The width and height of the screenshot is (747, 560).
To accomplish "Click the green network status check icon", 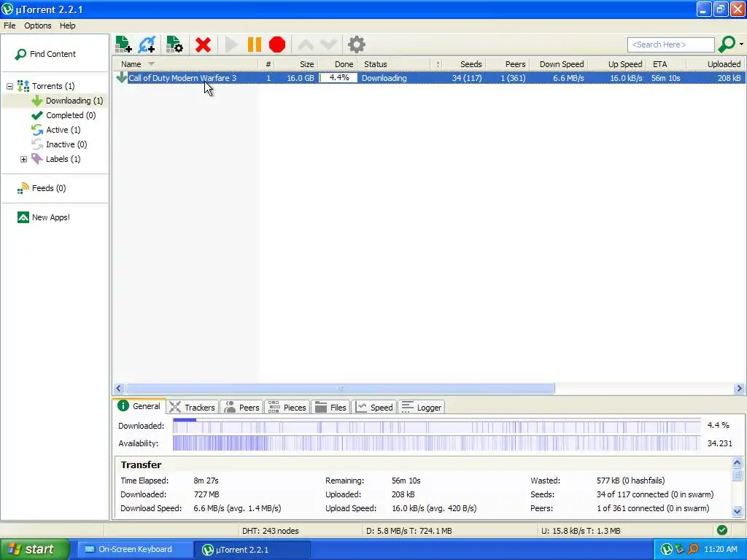I will [722, 531].
